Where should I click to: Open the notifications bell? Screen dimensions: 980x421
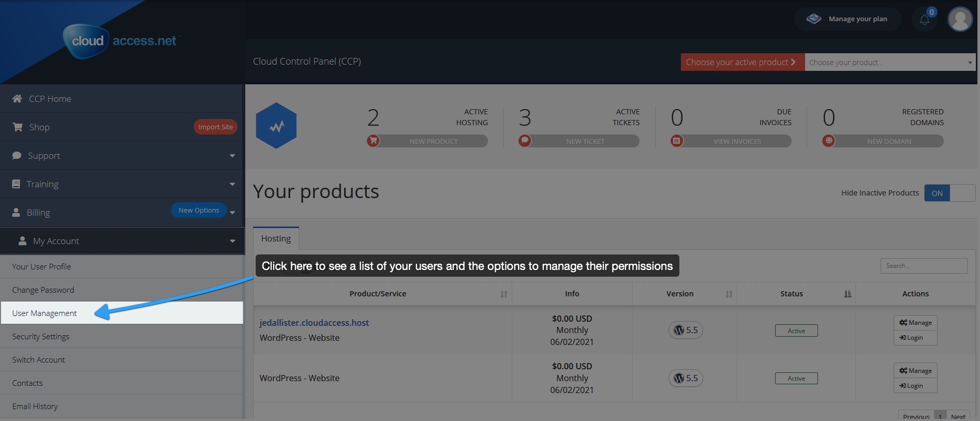click(x=925, y=19)
